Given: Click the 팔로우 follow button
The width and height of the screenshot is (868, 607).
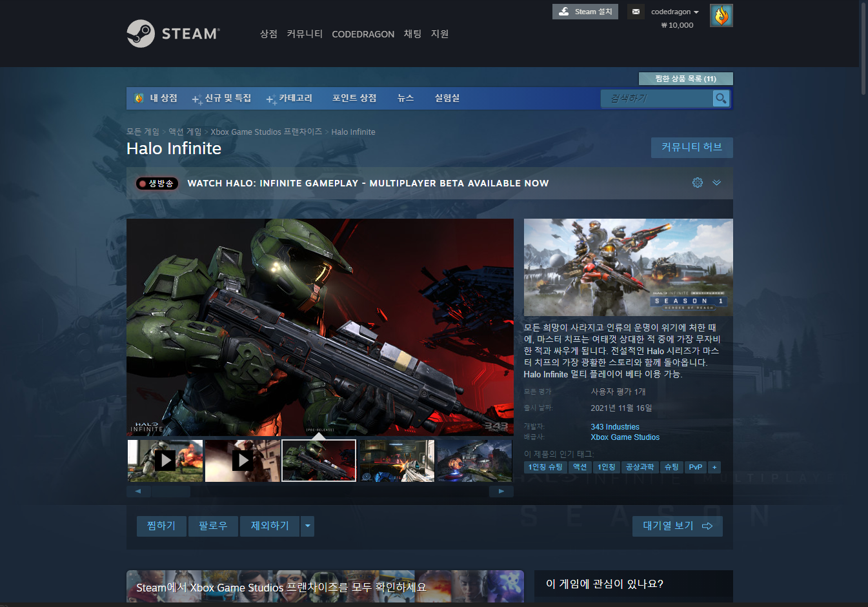Looking at the screenshot, I should point(213,526).
